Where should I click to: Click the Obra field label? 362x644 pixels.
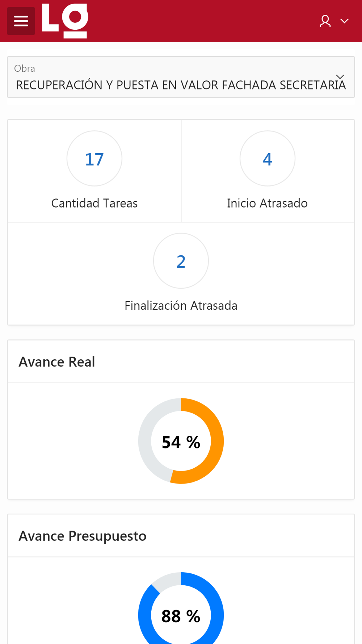(x=25, y=68)
